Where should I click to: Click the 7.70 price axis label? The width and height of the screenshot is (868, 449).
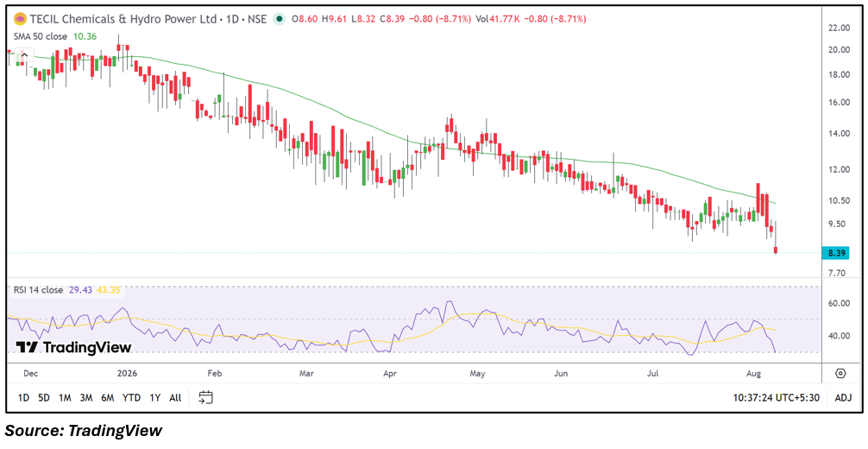point(837,273)
